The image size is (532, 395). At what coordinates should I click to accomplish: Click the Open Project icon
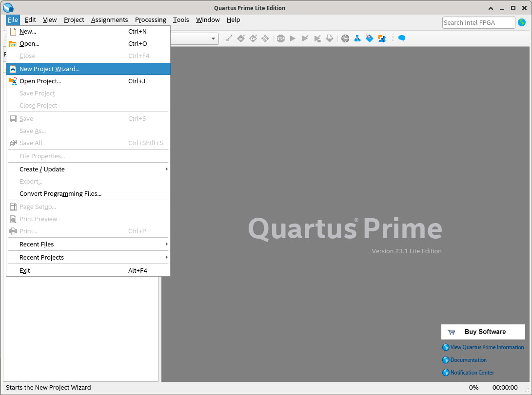pyautogui.click(x=13, y=81)
